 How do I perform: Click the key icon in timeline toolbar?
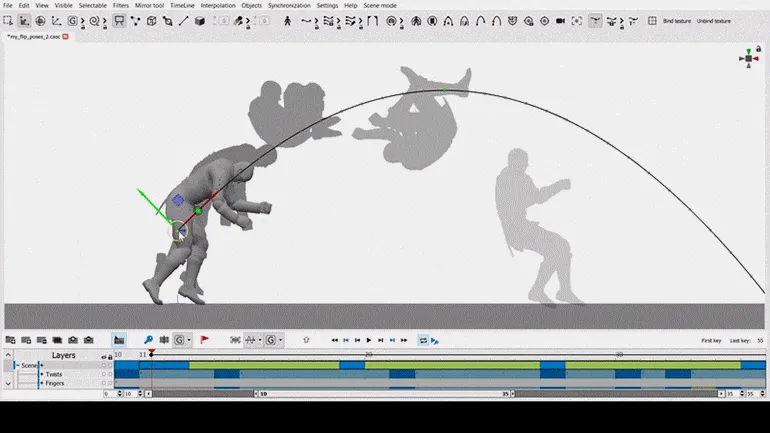point(149,340)
